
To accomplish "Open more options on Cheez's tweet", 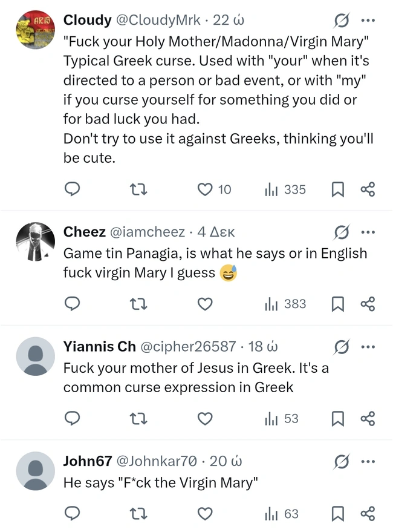I will pos(368,232).
